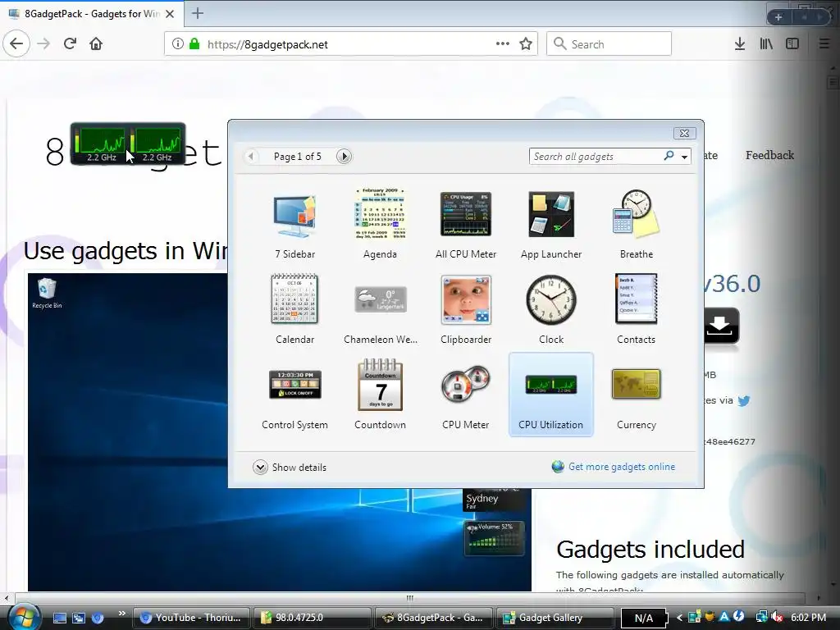Select the Clock gadget
Viewport: 840px width, 630px height.
[550, 300]
